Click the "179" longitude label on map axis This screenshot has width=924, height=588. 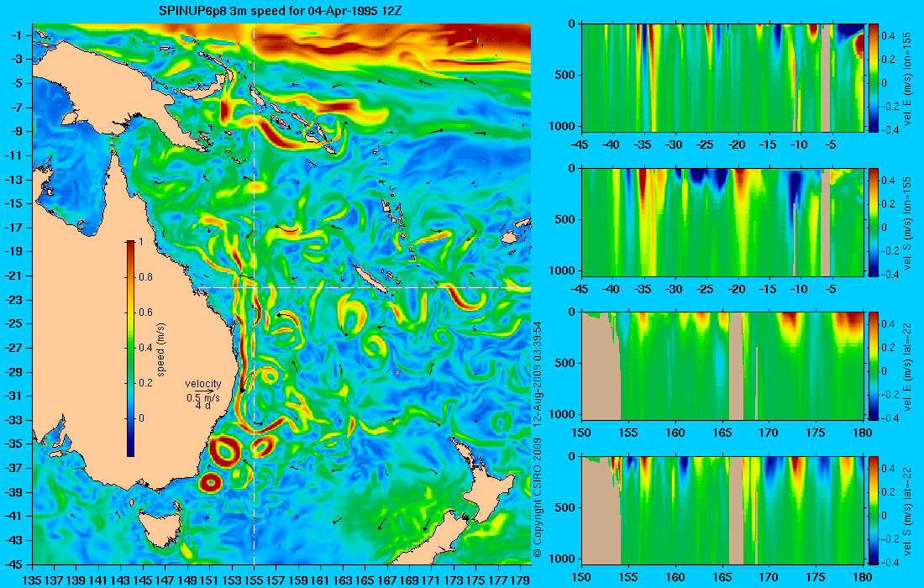point(520,580)
